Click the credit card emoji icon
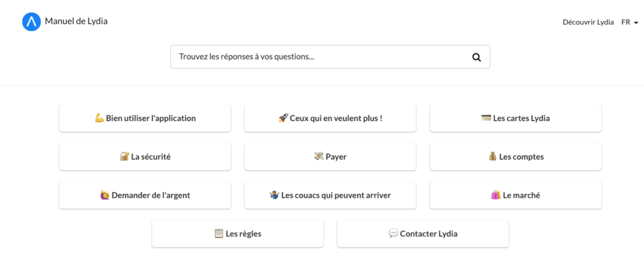644x257 pixels. pos(486,118)
